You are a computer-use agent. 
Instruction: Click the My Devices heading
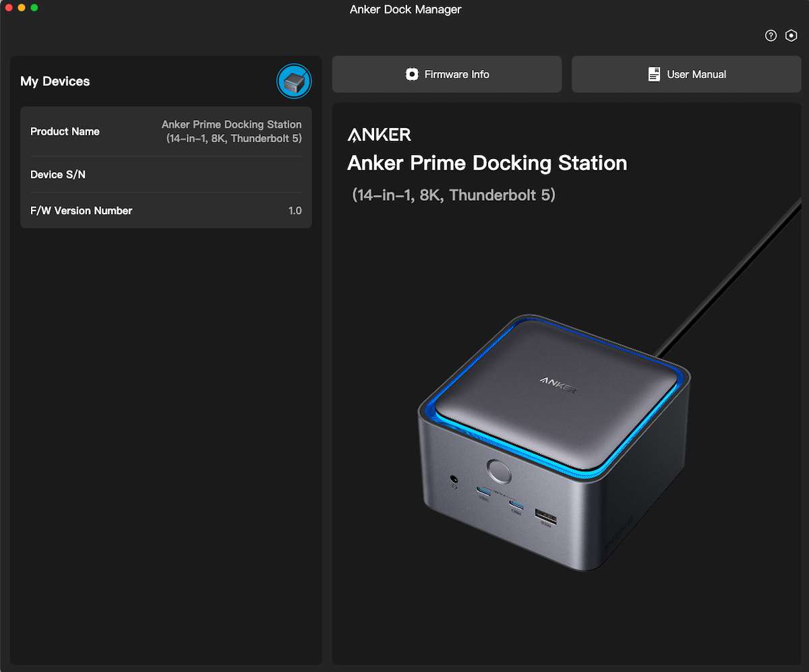55,81
